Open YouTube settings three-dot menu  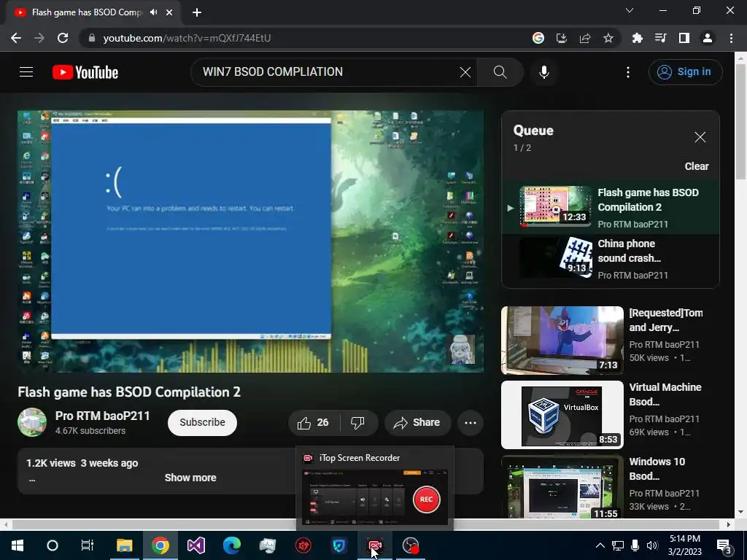(x=628, y=72)
